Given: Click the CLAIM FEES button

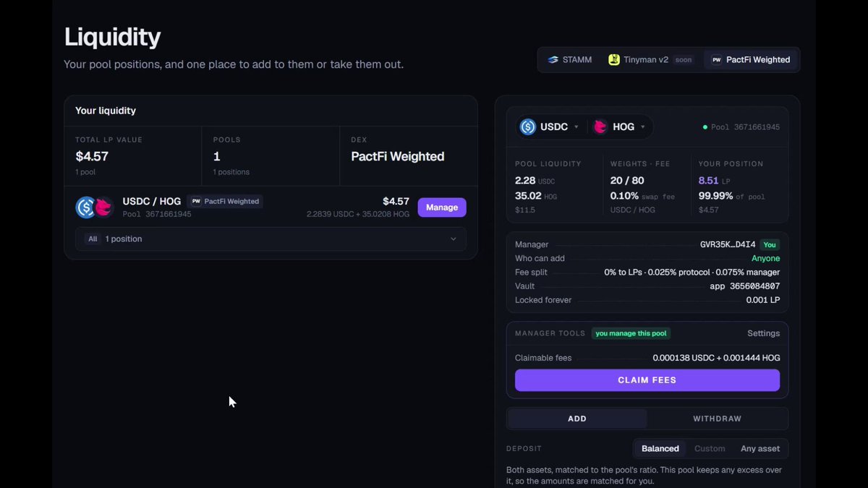Looking at the screenshot, I should 647,380.
